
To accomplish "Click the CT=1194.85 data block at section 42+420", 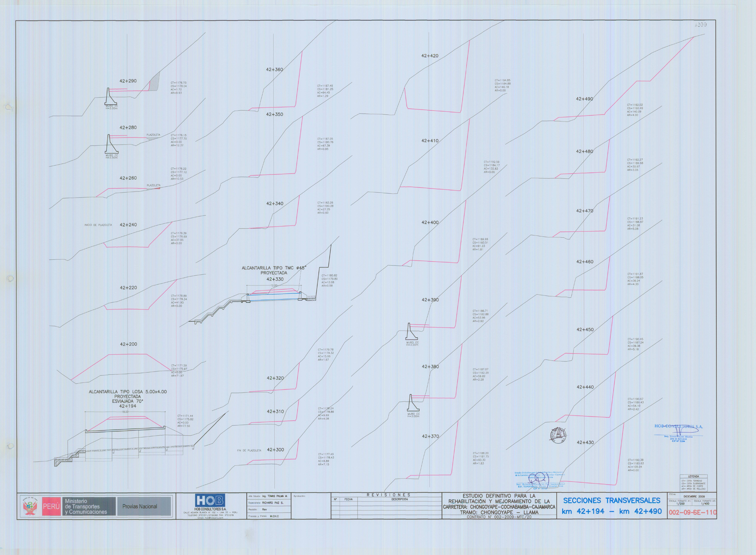I will pyautogui.click(x=503, y=85).
